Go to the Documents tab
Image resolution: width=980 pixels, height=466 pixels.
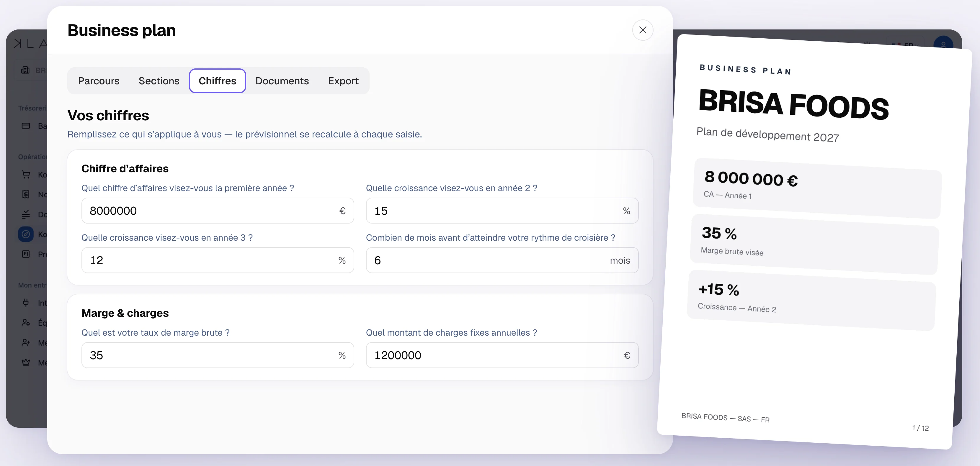282,81
